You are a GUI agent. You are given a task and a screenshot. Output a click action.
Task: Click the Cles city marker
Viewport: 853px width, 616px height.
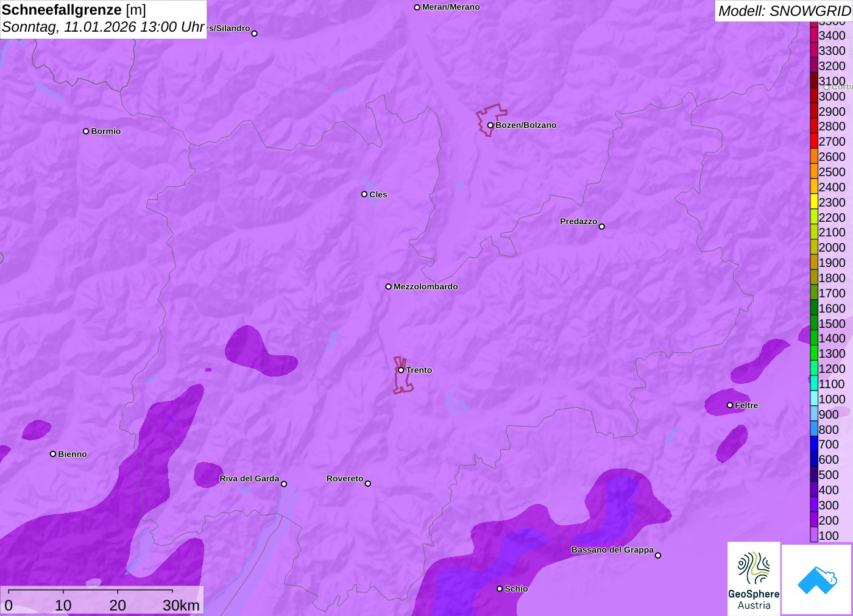pyautogui.click(x=364, y=194)
